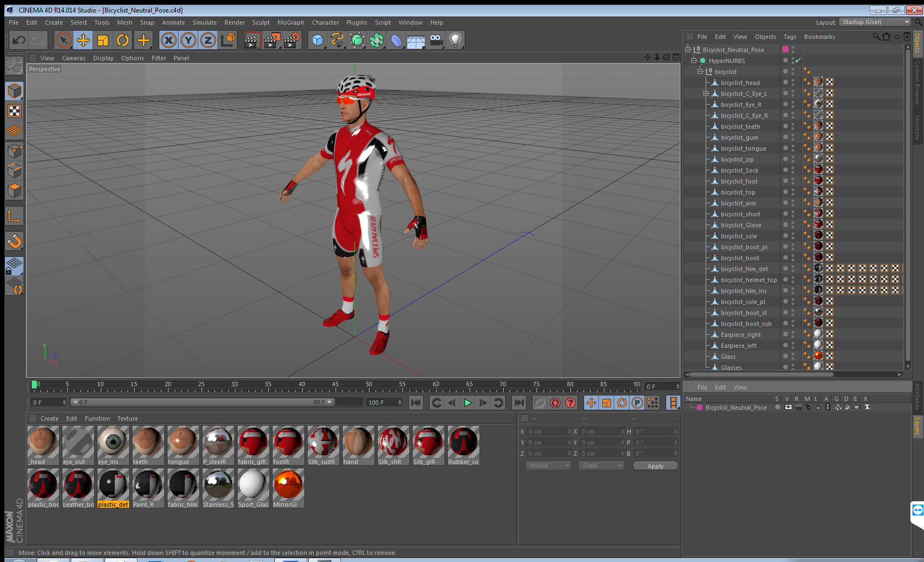Screen dimensions: 924x562
Task: Open the Render menu
Action: (234, 22)
